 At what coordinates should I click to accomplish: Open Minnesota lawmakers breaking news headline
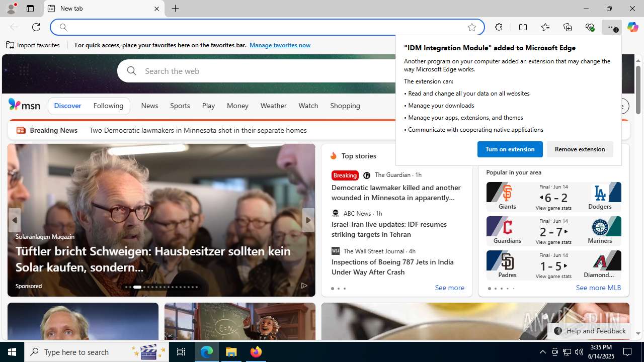coord(198,130)
